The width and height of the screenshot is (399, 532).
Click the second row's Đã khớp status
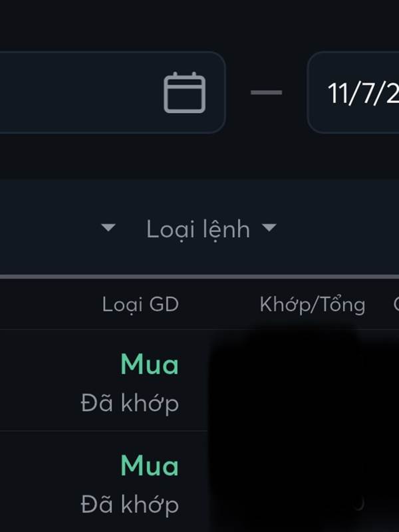click(x=130, y=505)
